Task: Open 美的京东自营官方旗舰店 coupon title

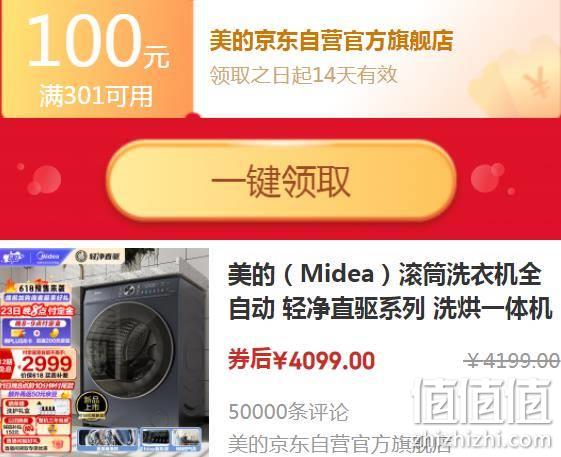Action: point(331,41)
